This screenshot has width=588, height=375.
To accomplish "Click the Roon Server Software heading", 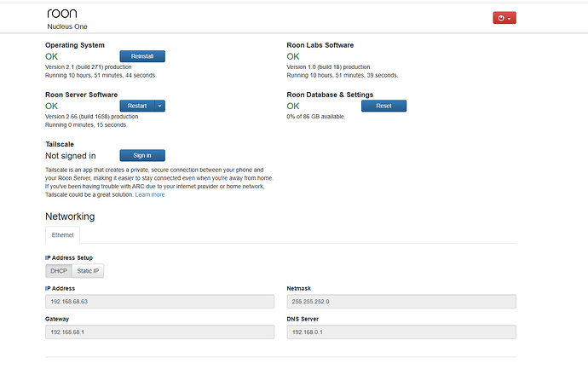I will 81,95.
